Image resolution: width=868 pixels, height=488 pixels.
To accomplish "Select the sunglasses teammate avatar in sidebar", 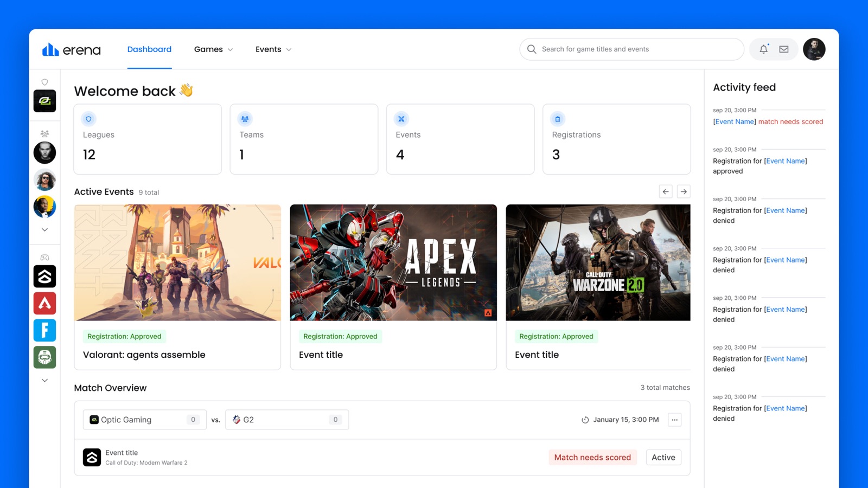I will point(44,179).
